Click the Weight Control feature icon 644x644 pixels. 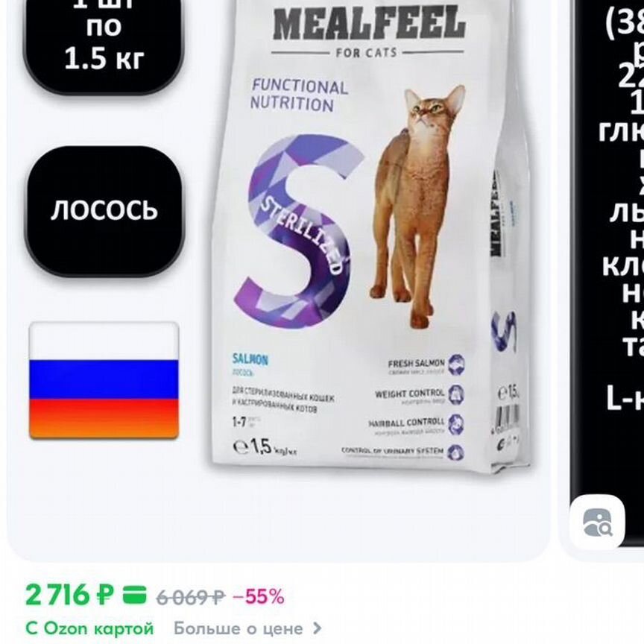pyautogui.click(x=456, y=394)
